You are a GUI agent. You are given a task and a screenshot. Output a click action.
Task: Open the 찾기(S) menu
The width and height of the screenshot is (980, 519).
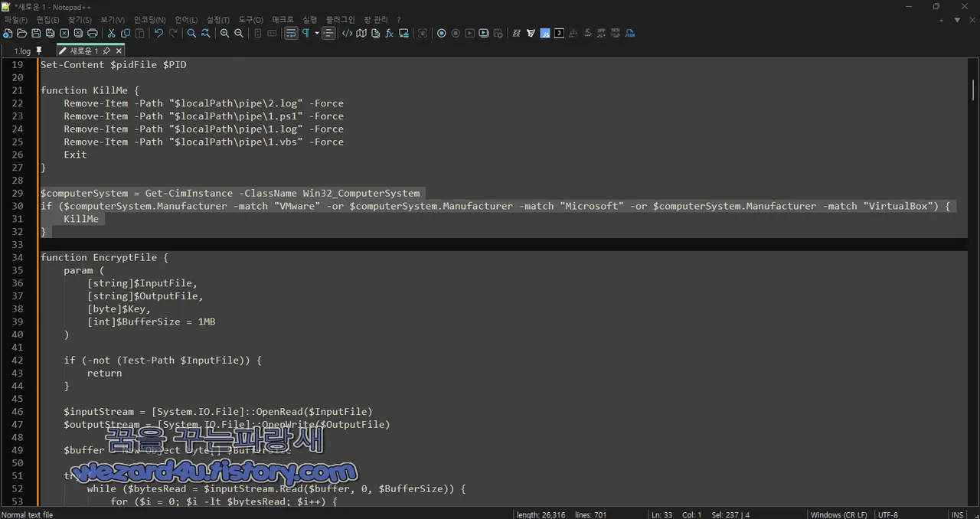(80, 19)
